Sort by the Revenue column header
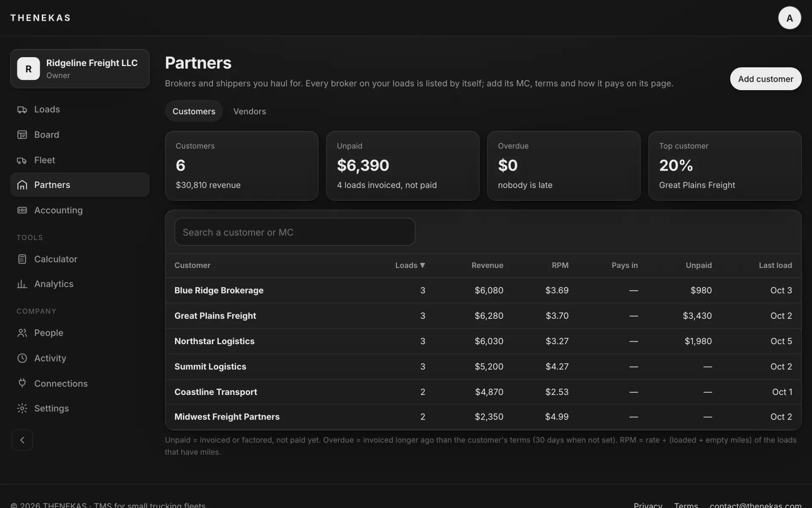812x508 pixels. [x=487, y=265]
